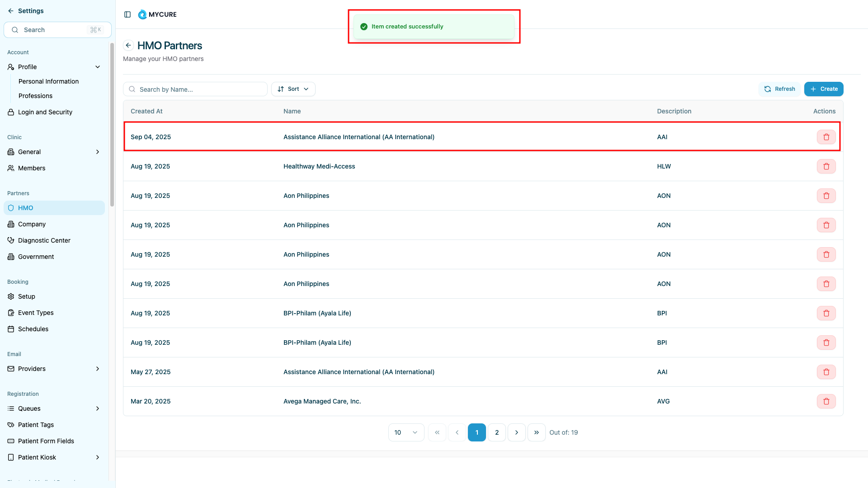Delete the Avega Managed Care row
The height and width of the screenshot is (488, 868).
point(826,401)
